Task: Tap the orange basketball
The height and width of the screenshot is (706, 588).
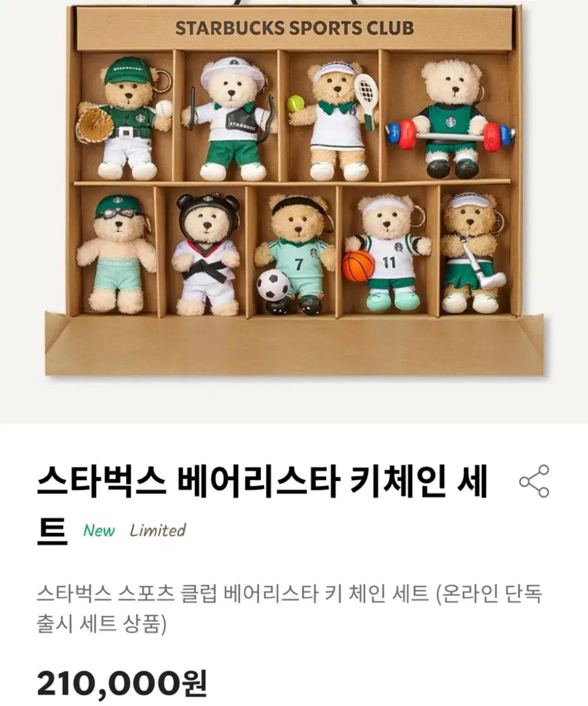Action: coord(358,266)
